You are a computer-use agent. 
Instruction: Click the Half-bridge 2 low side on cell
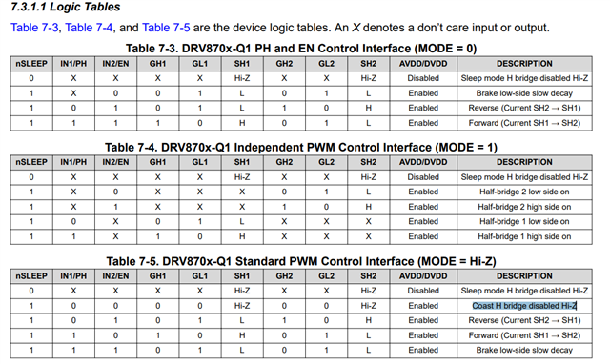[524, 192]
